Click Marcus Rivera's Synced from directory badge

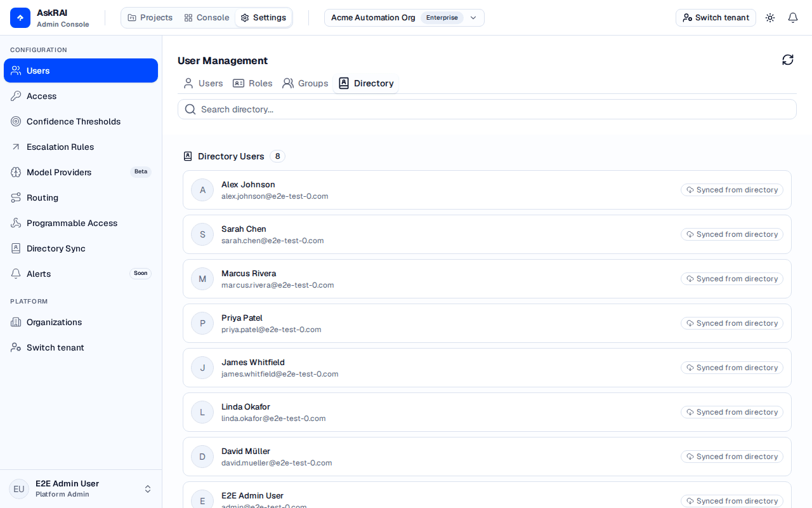click(x=732, y=279)
